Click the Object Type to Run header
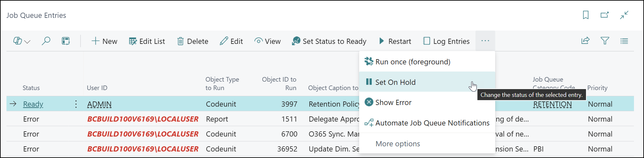 [x=222, y=84]
